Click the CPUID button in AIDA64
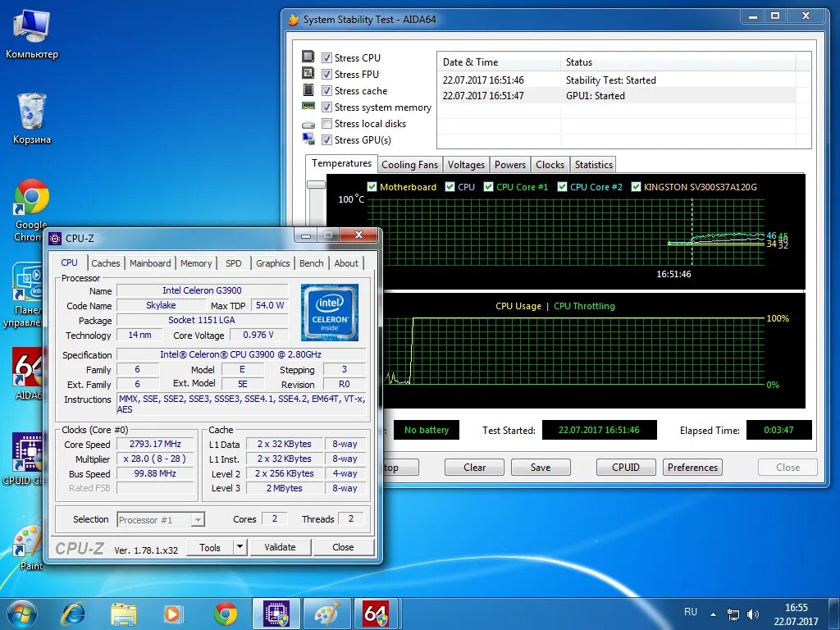This screenshot has height=630, width=840. click(x=626, y=467)
